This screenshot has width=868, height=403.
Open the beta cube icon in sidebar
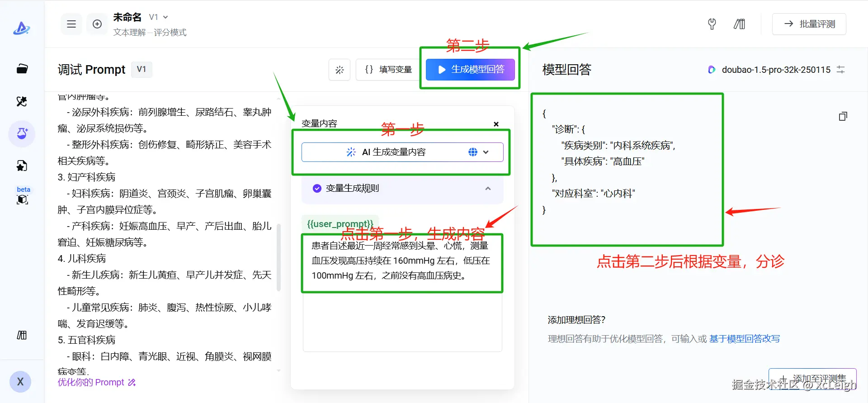click(x=22, y=199)
